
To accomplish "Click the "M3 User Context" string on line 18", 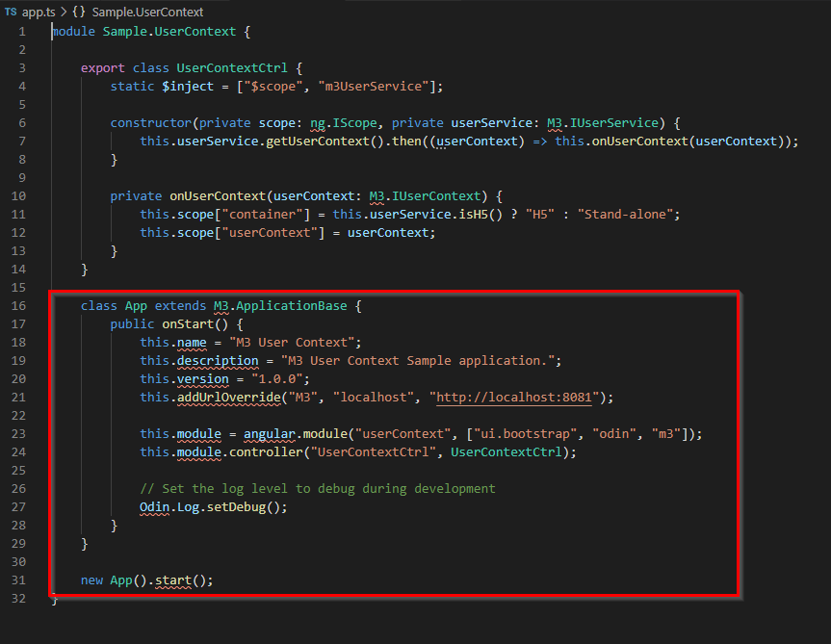I will (x=292, y=343).
